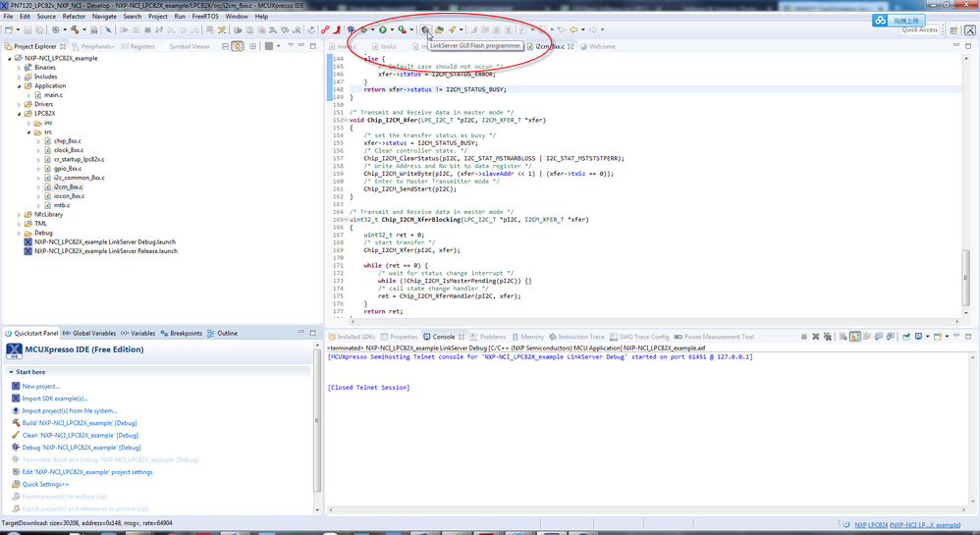Click the Build icon beside Build Debug link
This screenshot has width=980, height=535.
click(16, 423)
